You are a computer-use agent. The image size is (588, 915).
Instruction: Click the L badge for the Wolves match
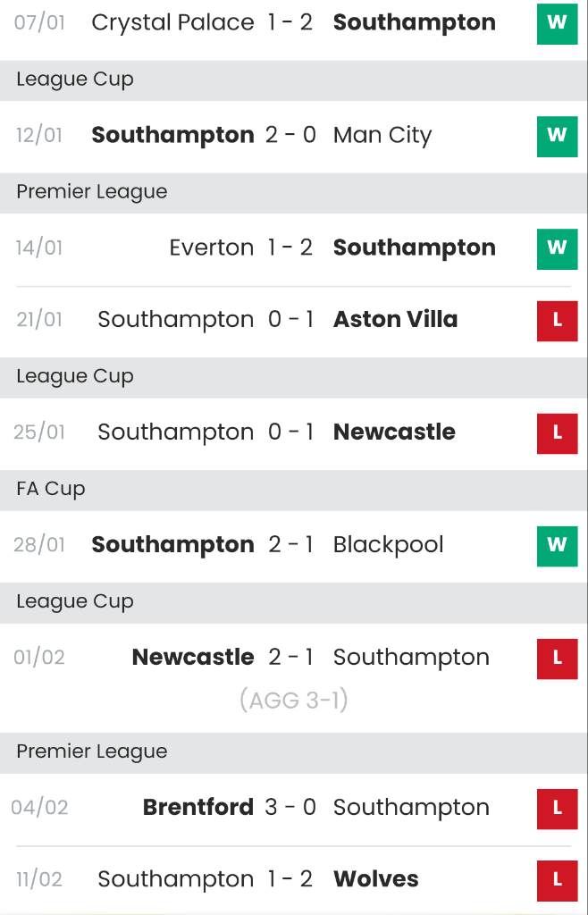coord(557,879)
